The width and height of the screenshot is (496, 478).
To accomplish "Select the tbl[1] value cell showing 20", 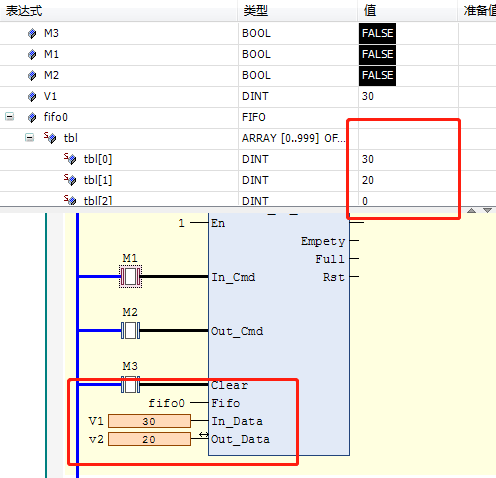I will 408,180.
